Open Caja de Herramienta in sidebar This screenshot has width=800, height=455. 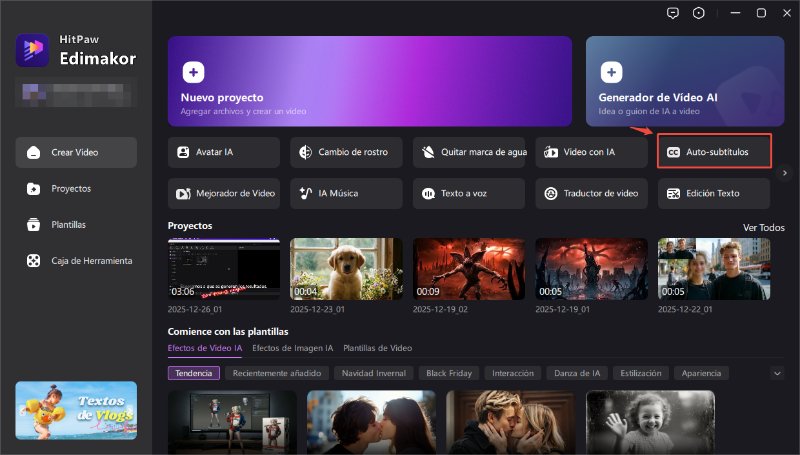[76, 261]
